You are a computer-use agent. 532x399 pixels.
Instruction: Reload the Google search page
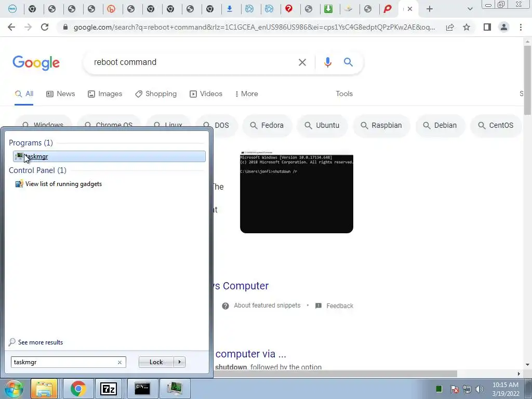45,27
